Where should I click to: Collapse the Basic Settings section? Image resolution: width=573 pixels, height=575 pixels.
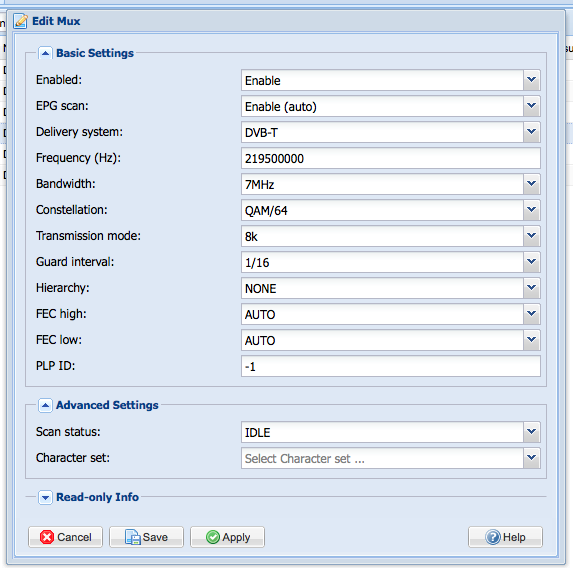tap(45, 54)
